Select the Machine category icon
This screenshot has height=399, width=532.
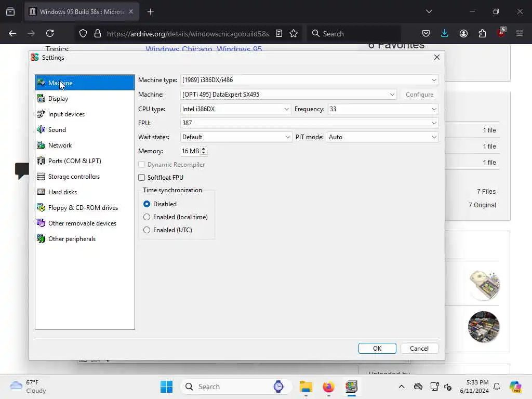[41, 83]
